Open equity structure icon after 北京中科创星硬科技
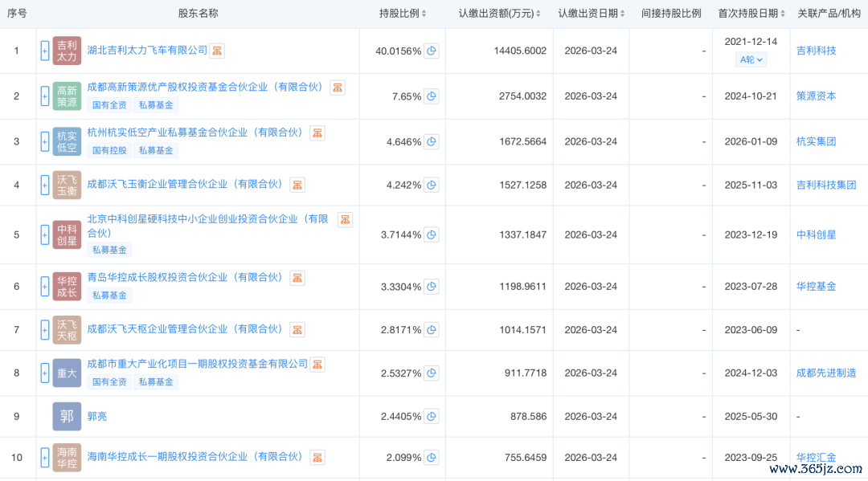This screenshot has width=868, height=481. 345,219
